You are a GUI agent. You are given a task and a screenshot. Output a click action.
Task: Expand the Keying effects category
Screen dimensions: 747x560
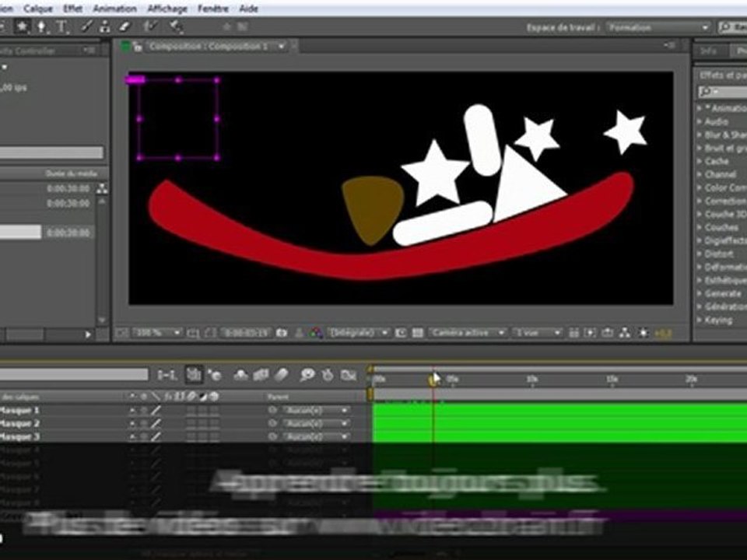pos(700,320)
